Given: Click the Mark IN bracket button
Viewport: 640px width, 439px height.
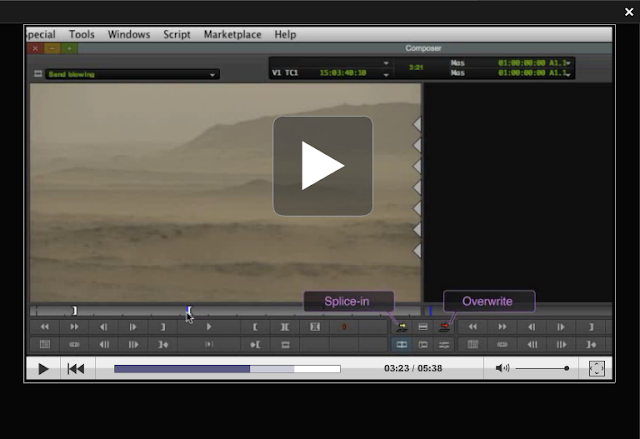Looking at the screenshot, I should click(255, 327).
